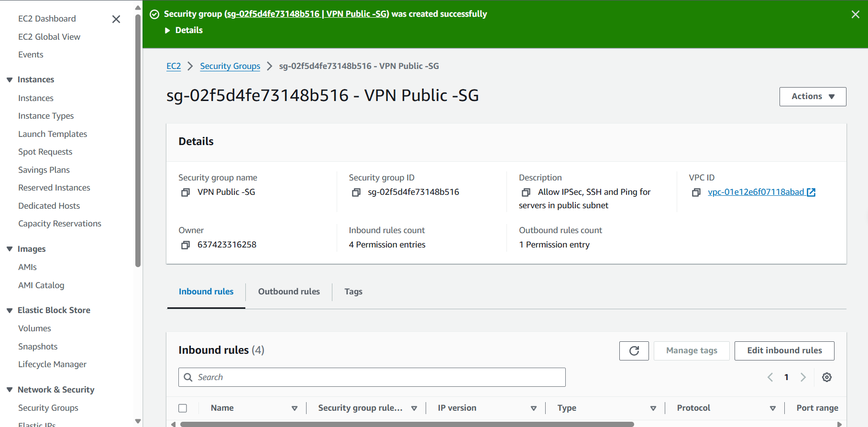Open Security Groups in sidebar
The width and height of the screenshot is (868, 427).
[x=48, y=408]
